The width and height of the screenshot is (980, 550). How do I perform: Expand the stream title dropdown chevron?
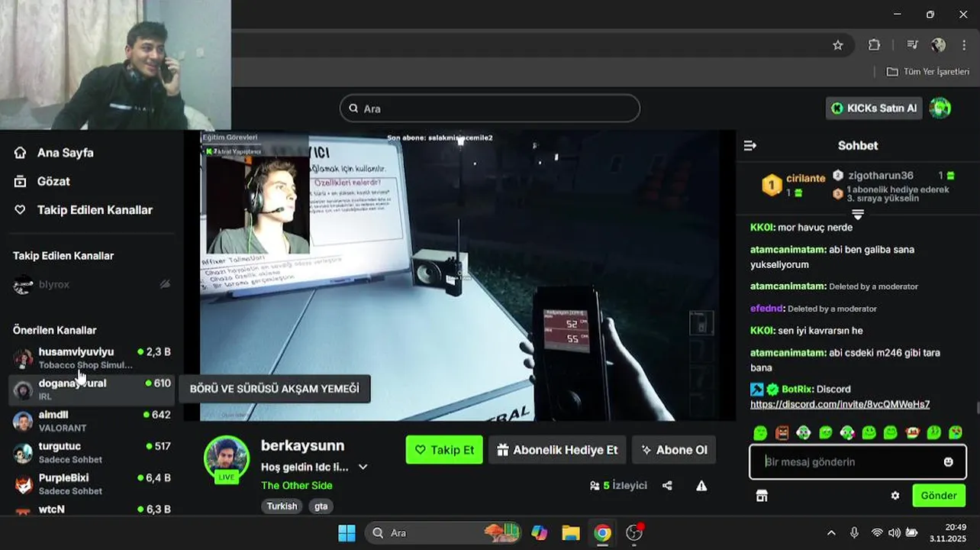pos(363,467)
